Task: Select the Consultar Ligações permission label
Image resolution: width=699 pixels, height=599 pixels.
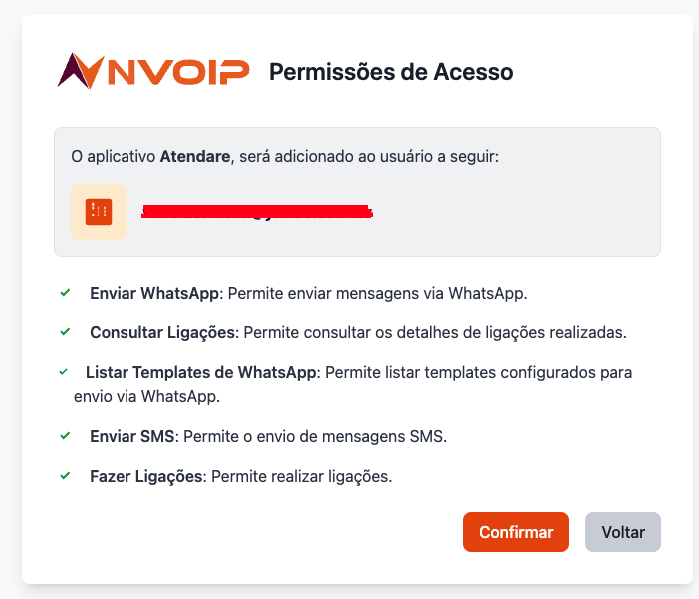Action: [162, 332]
